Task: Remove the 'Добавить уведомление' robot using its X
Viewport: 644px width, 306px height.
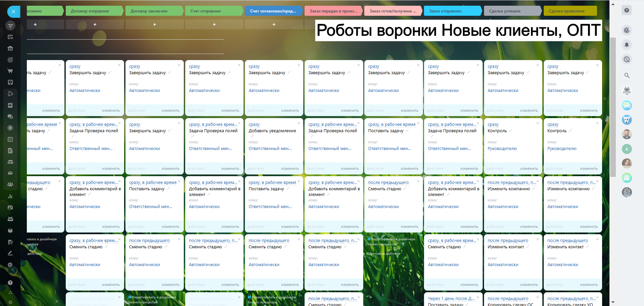Action: coord(299,123)
